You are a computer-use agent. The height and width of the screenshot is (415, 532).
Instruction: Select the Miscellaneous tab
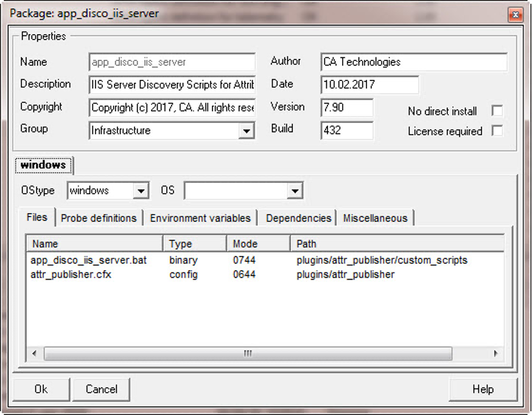tap(376, 218)
